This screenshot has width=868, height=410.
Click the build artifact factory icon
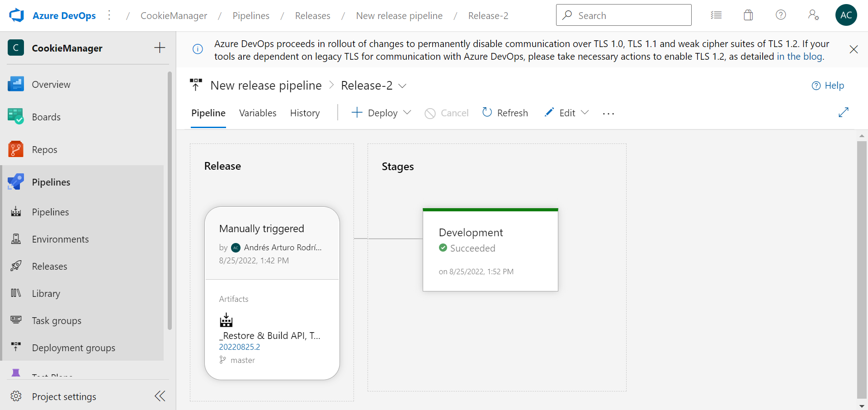point(226,320)
